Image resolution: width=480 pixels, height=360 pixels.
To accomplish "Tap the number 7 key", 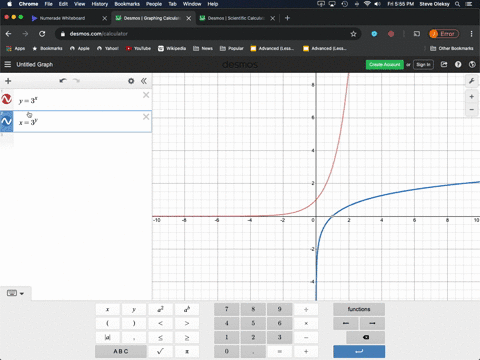I will point(227,309).
